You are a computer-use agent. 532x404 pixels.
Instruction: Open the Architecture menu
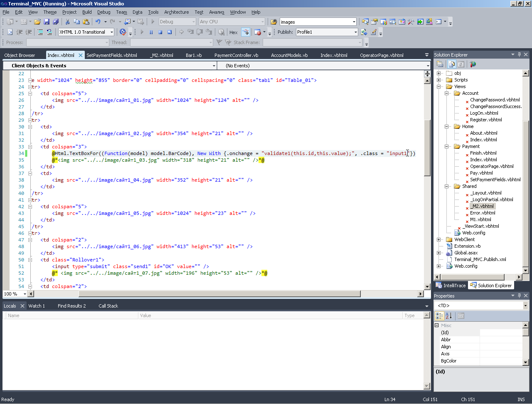click(x=176, y=12)
